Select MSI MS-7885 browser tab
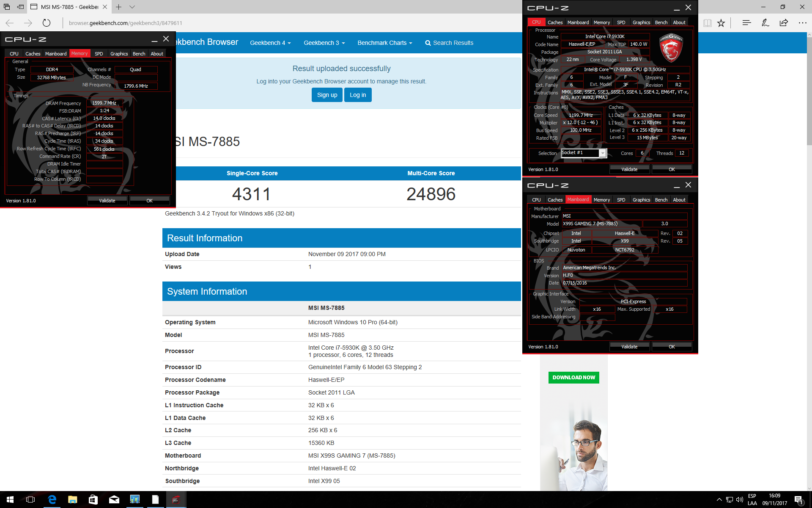812x508 pixels. click(x=70, y=7)
